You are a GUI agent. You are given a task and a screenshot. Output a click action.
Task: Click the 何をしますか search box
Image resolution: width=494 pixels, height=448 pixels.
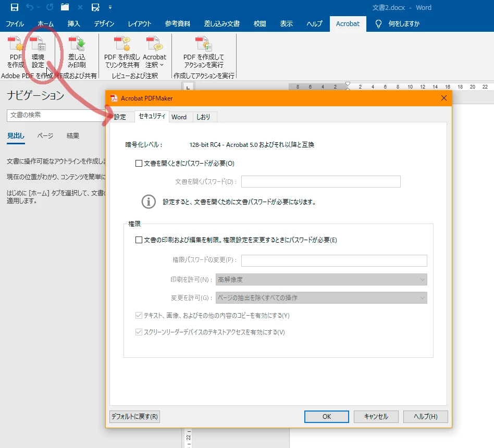pos(404,24)
